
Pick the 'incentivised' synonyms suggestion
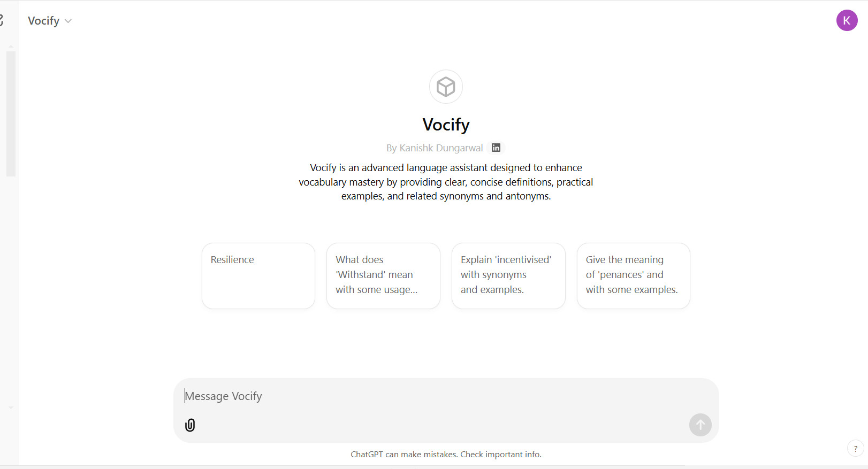point(508,275)
